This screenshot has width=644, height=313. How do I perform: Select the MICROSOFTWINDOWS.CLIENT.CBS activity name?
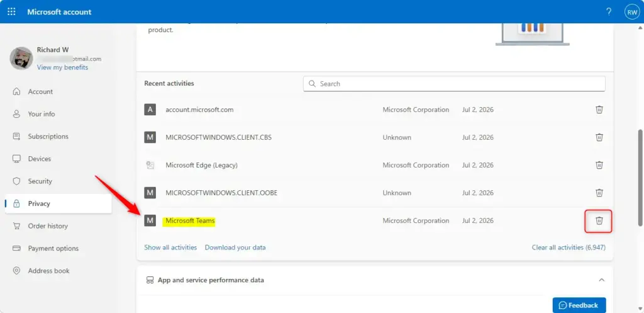tap(218, 137)
